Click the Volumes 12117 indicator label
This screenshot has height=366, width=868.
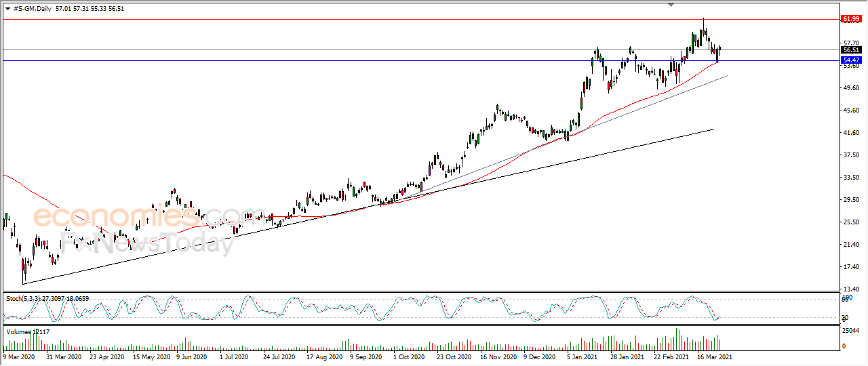[27, 331]
